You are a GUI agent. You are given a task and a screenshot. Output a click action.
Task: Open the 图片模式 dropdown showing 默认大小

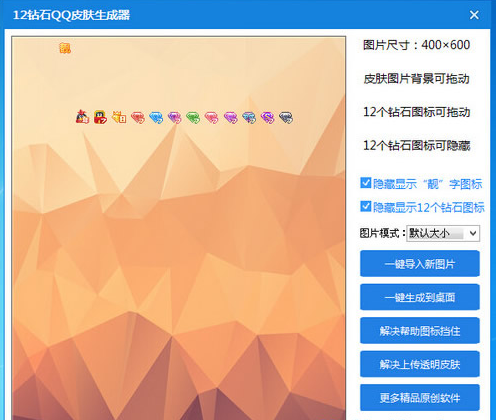(443, 233)
